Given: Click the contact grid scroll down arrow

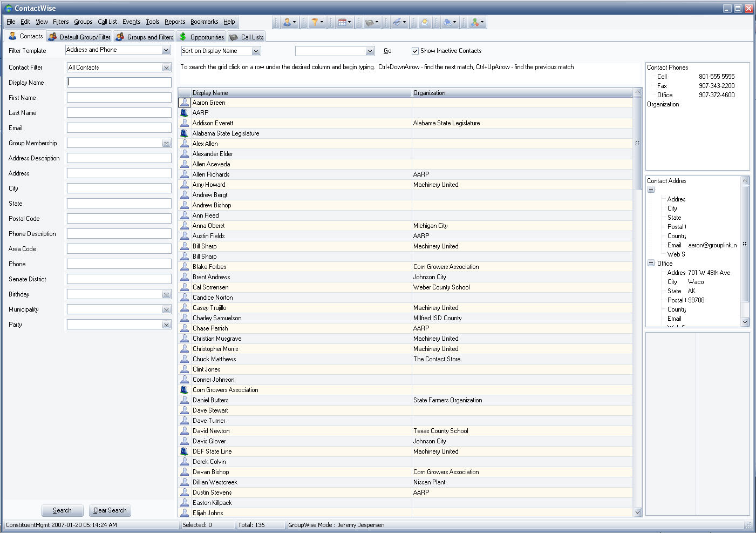Looking at the screenshot, I should click(x=637, y=512).
